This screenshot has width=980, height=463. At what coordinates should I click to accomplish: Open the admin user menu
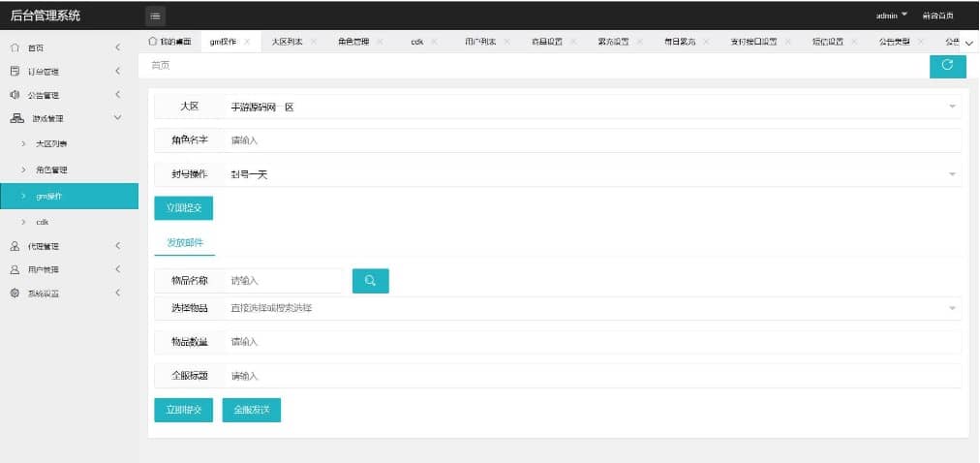click(891, 15)
